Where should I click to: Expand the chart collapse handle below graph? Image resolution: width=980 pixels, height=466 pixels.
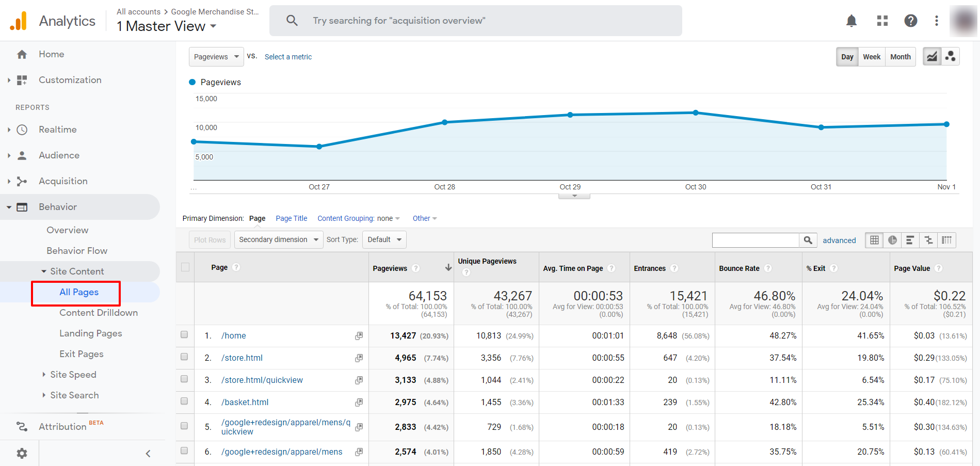574,196
